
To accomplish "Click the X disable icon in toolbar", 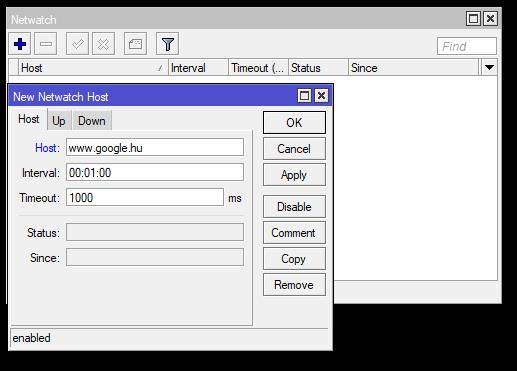I will pos(103,44).
